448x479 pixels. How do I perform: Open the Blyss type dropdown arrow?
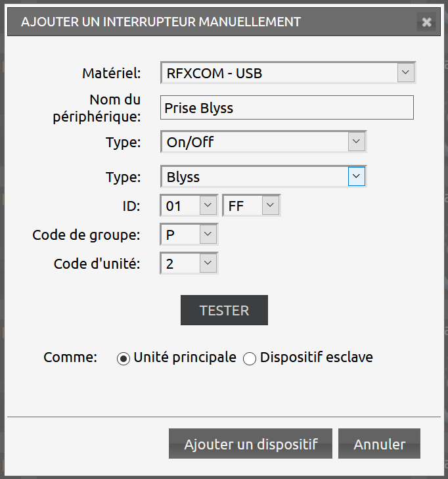pyautogui.click(x=356, y=177)
